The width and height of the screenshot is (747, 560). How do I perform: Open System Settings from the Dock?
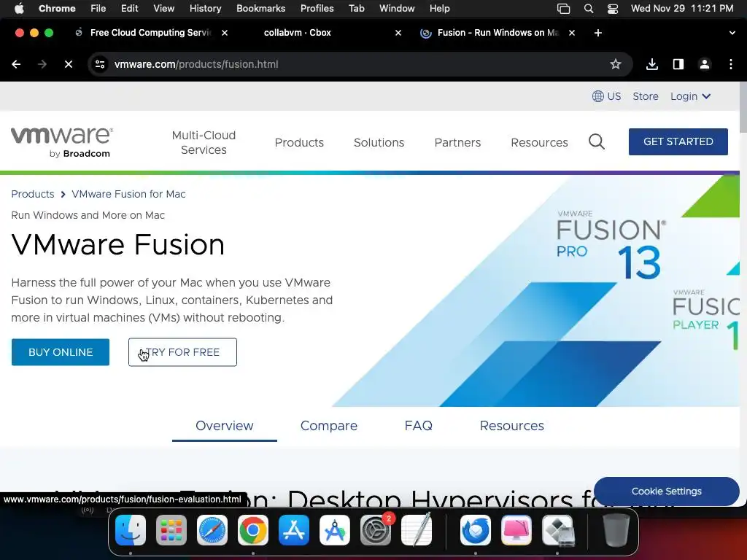(376, 529)
